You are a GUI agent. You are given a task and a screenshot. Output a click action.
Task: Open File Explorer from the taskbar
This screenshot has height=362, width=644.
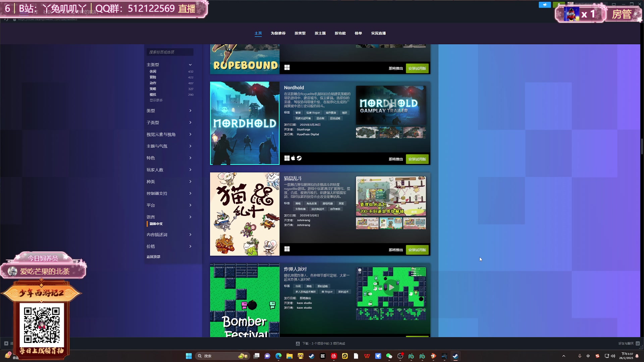[x=289, y=356]
